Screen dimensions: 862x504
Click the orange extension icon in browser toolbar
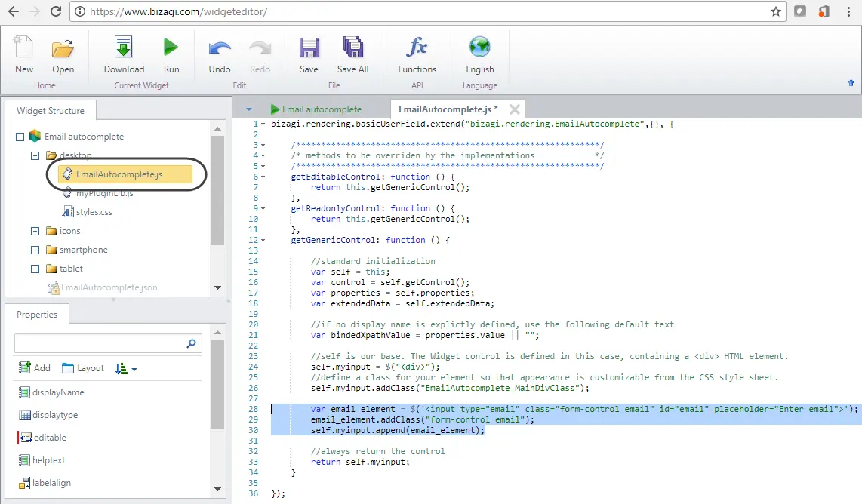point(824,11)
